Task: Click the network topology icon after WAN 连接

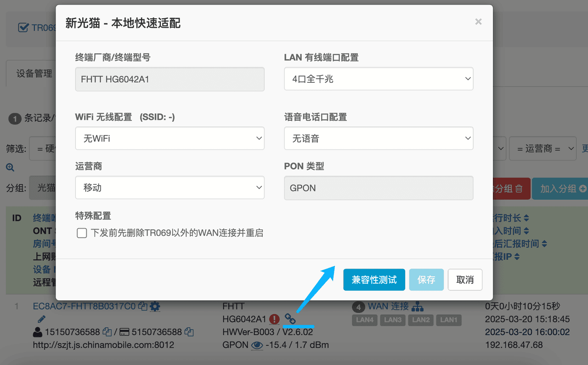Action: click(x=418, y=306)
